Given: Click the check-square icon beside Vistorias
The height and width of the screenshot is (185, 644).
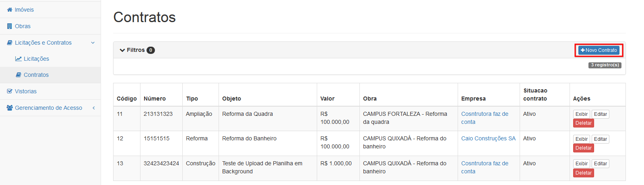Looking at the screenshot, I should click(10, 91).
